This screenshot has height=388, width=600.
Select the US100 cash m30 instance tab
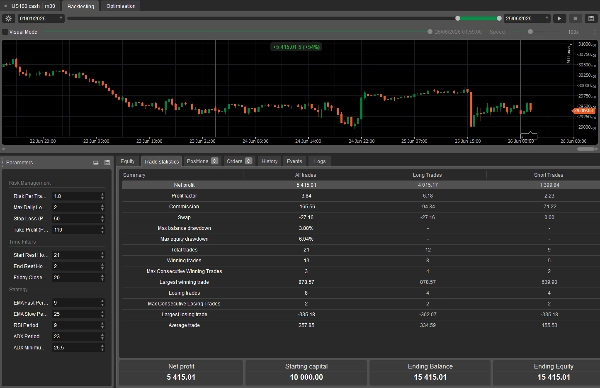click(x=31, y=6)
